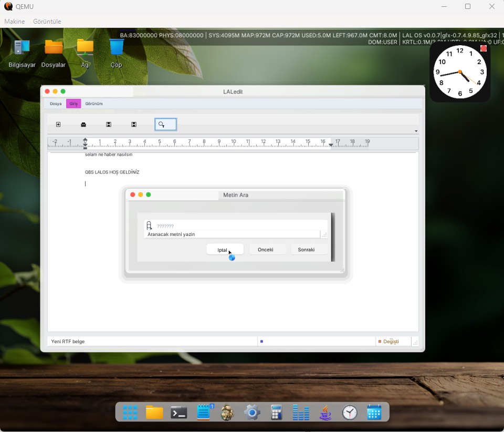
Task: Launch the terminal from the dock
Action: tap(178, 413)
